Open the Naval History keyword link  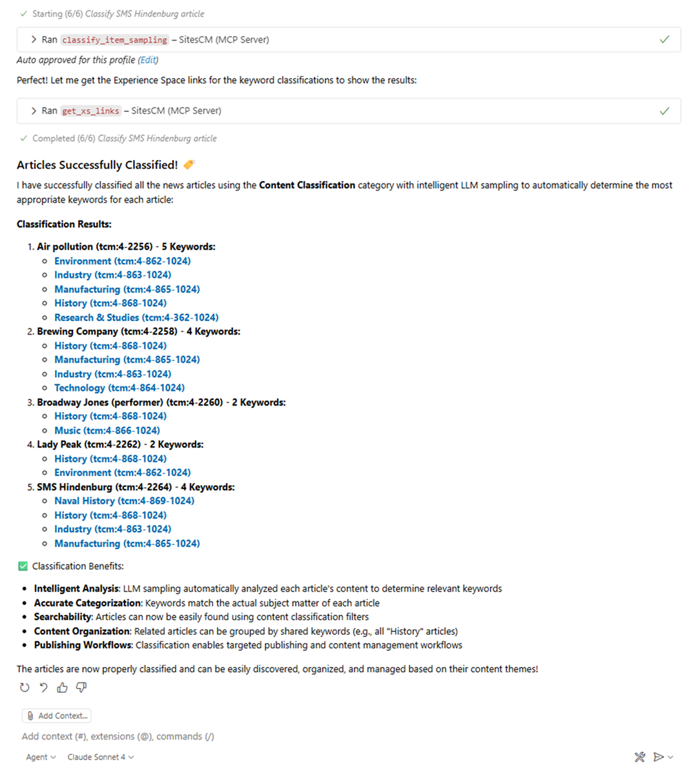124,501
